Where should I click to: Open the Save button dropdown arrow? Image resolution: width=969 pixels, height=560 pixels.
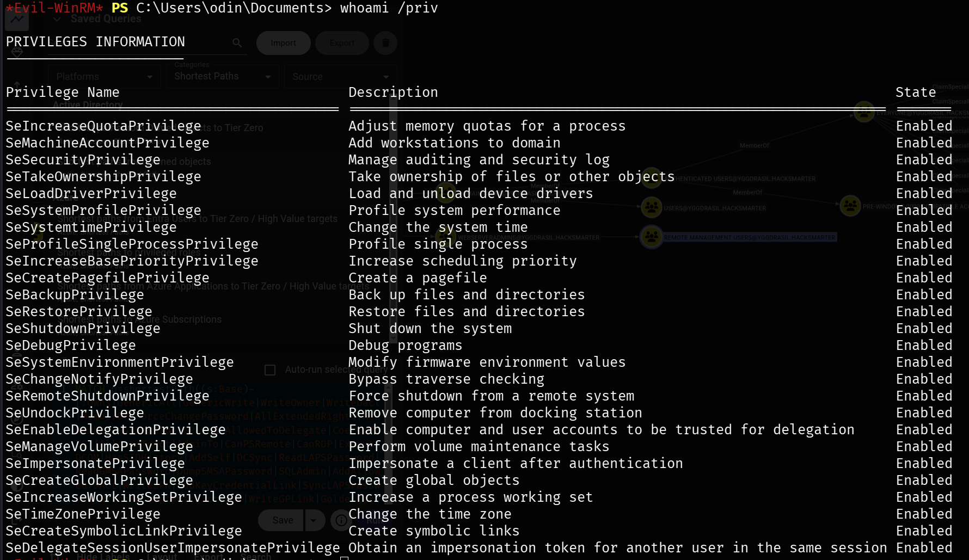[x=314, y=520]
